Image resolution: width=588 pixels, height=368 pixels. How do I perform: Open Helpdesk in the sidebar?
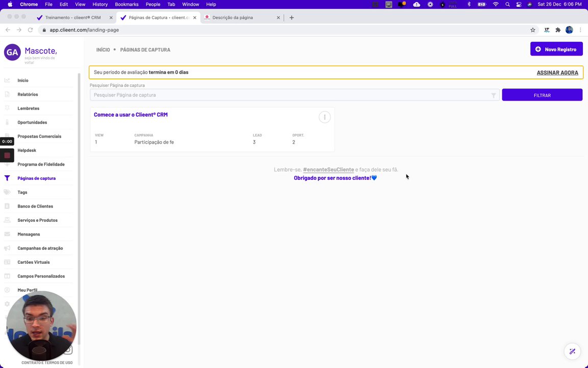27,150
